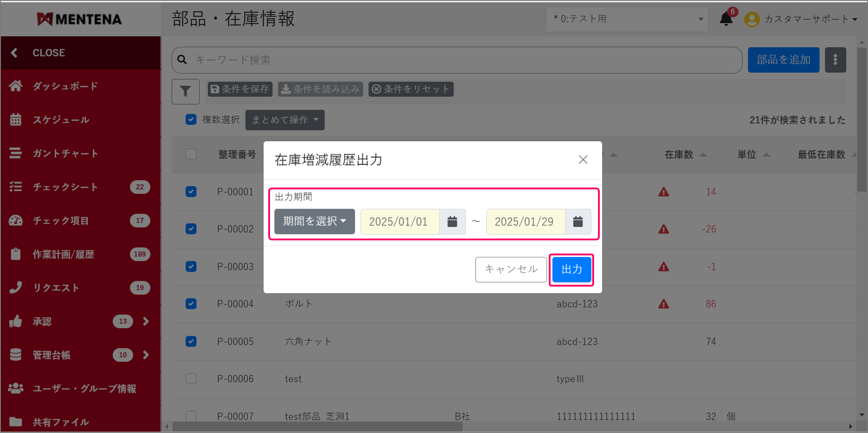Open the Gantt chart view

point(65,153)
